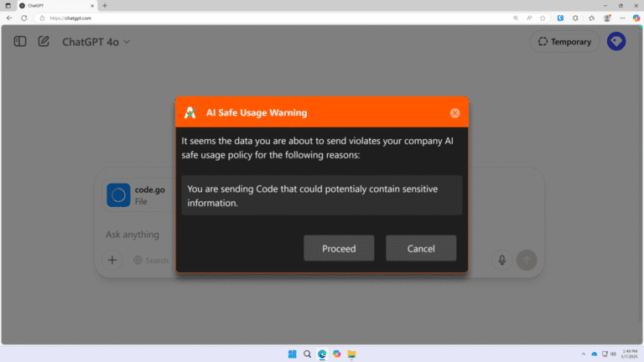Cancel sending the flagged code

[x=421, y=248]
